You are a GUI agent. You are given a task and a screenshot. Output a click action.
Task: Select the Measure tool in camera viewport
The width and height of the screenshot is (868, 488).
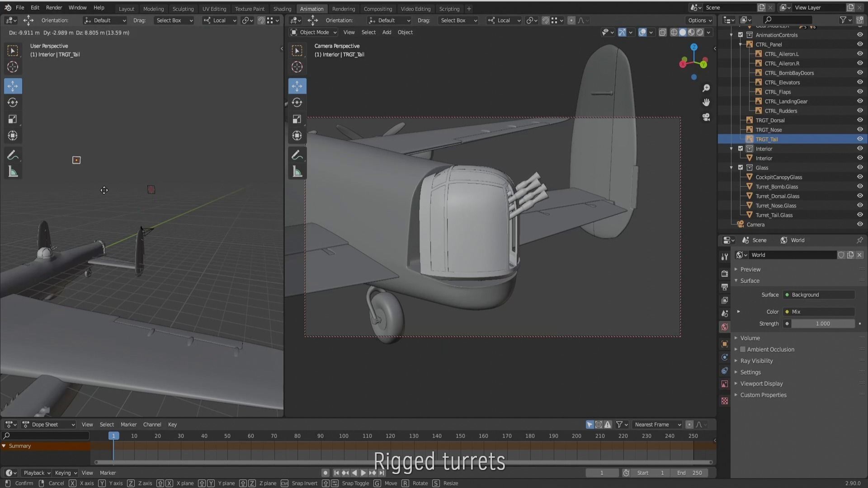pos(297,172)
